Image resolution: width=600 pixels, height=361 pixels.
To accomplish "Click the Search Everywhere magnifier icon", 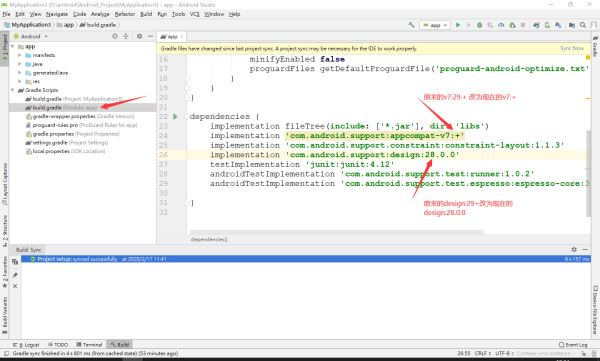I will pos(583,25).
